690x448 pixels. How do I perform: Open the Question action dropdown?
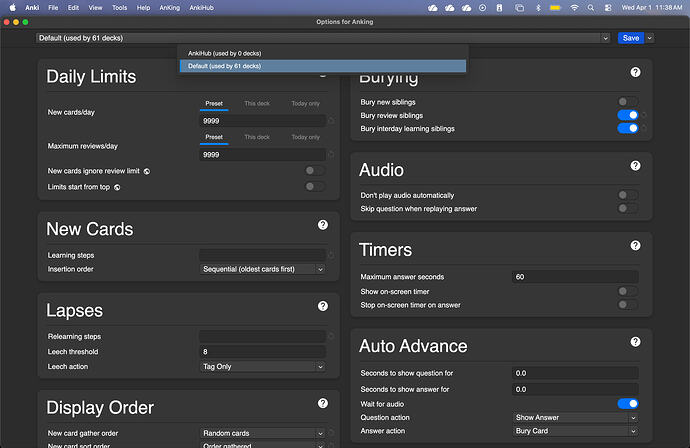[x=575, y=418]
